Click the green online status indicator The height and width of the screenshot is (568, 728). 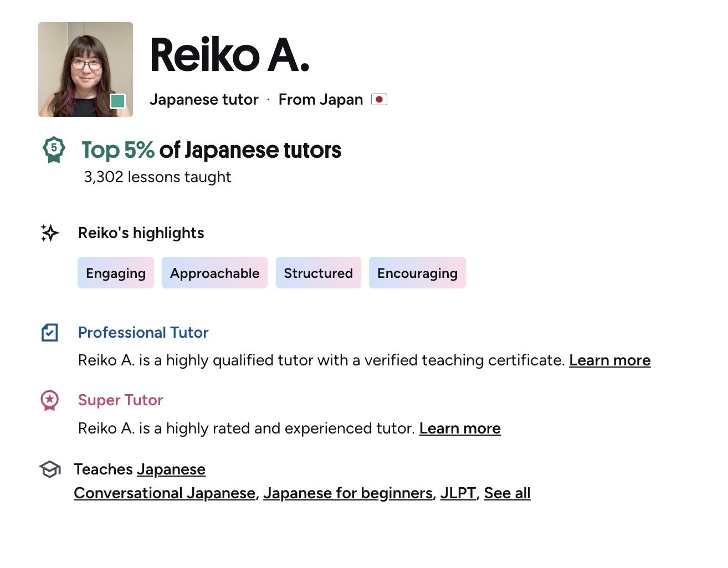(x=117, y=101)
